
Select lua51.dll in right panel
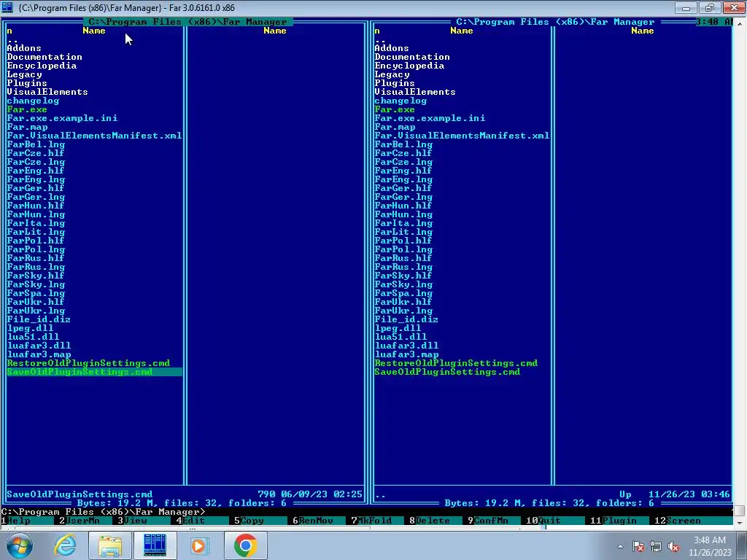tap(400, 337)
